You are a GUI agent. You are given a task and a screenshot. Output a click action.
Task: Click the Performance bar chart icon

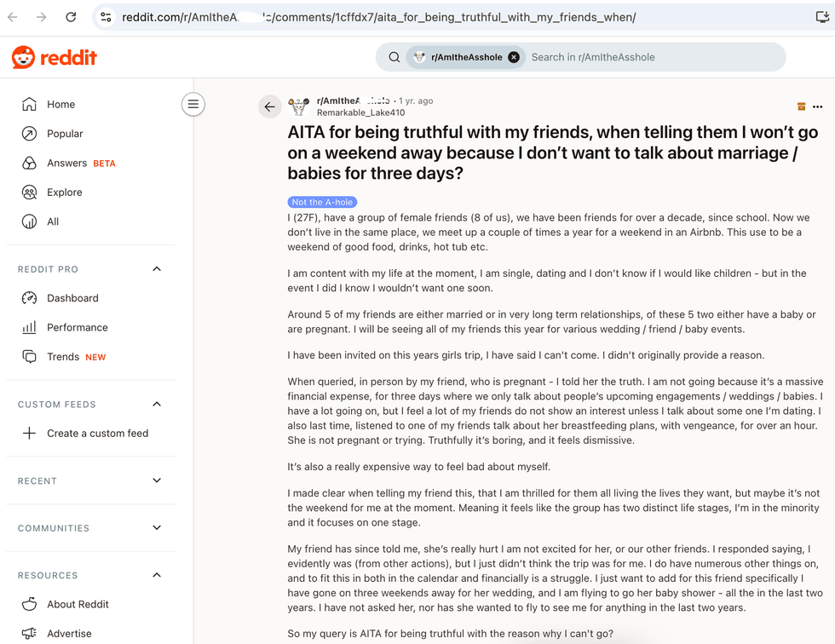(x=29, y=327)
